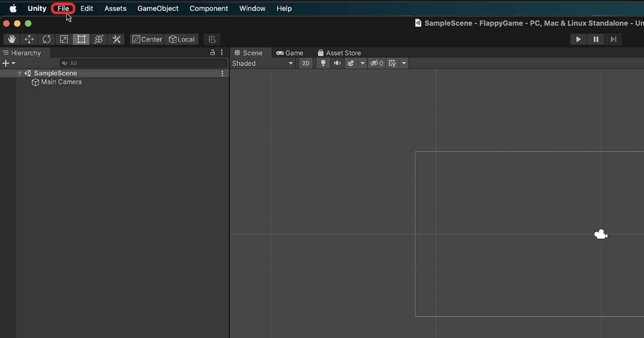Select the Move tool
The image size is (644, 338).
tap(29, 39)
